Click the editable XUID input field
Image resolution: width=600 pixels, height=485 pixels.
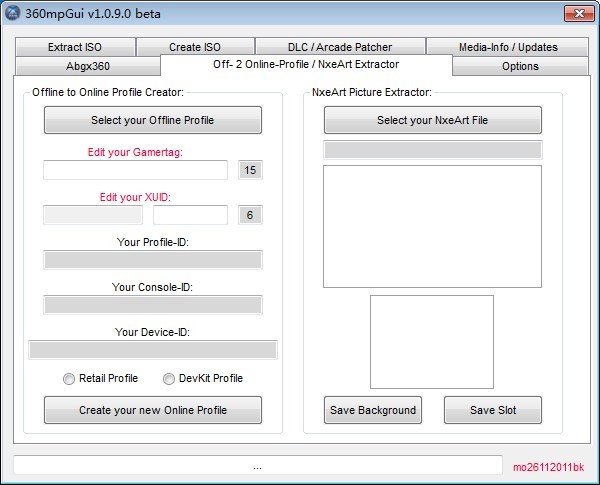click(x=190, y=215)
